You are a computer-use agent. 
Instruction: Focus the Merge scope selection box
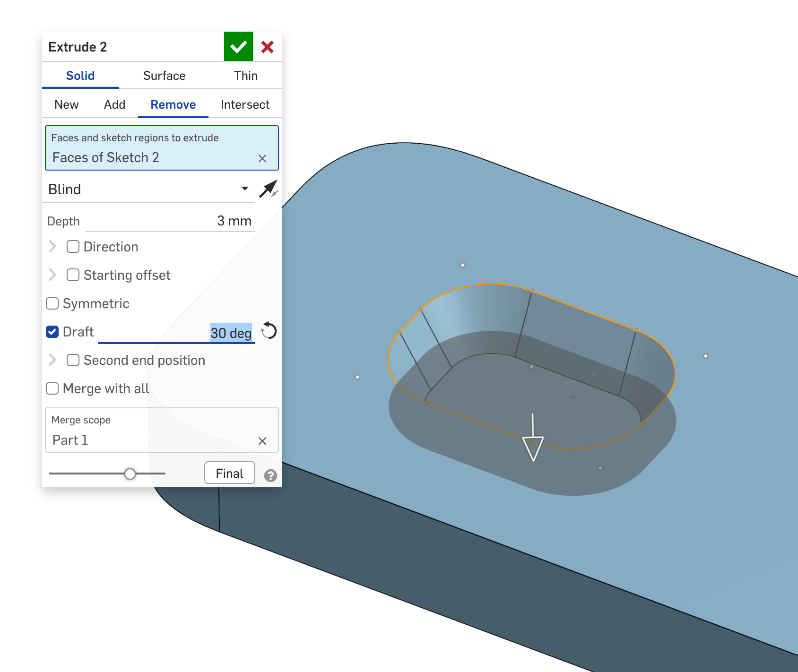click(x=162, y=430)
